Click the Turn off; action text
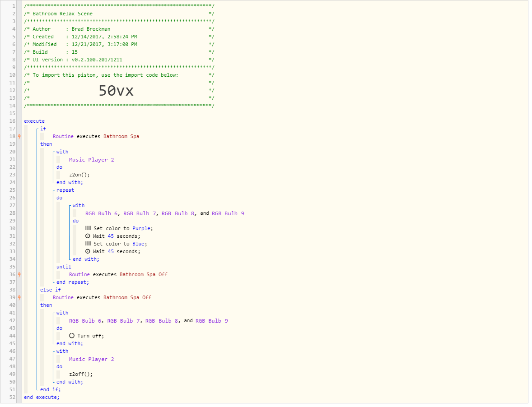Viewport: 532px width, 407px height. (91, 336)
